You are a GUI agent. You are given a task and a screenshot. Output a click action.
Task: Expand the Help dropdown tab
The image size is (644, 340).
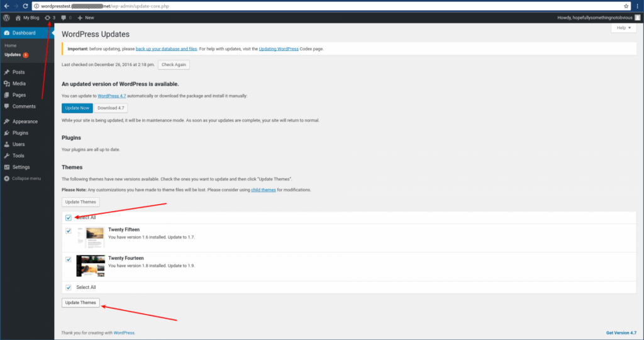tap(623, 28)
